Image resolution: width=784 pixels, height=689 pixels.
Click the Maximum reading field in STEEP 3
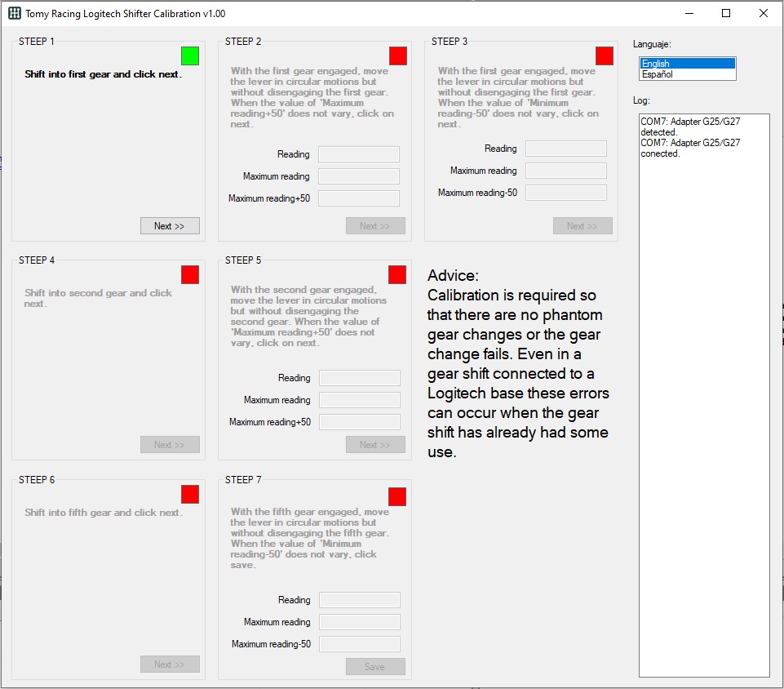566,171
